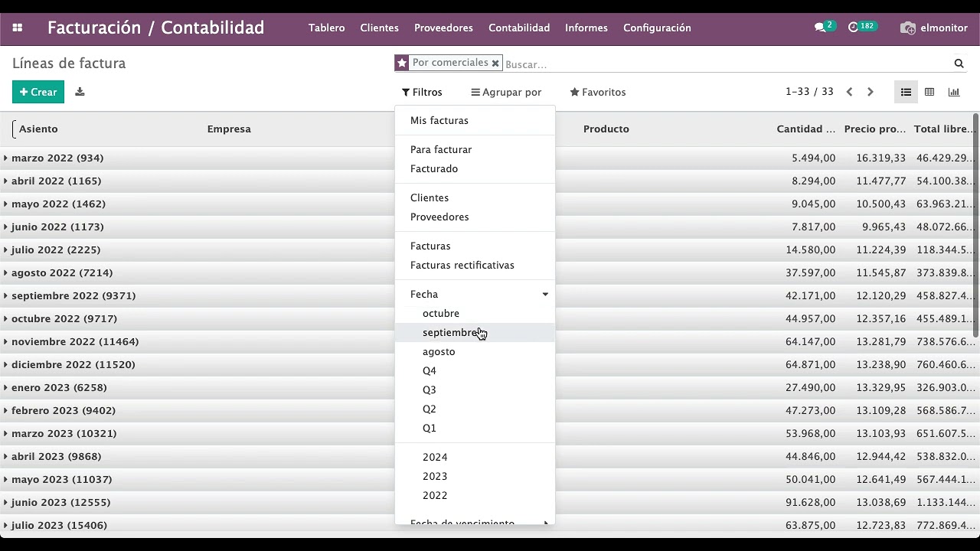980x551 pixels.
Task: Toggle the Q1 quarter filter
Action: (x=475, y=428)
